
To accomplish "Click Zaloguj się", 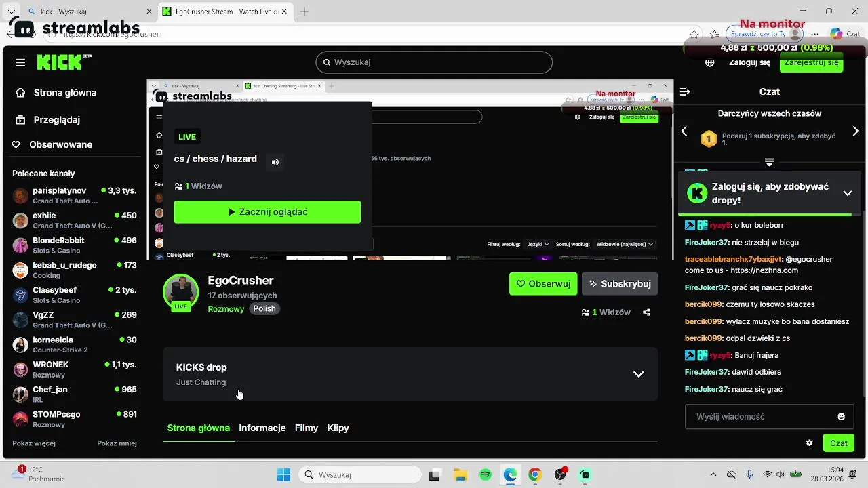I will [749, 62].
